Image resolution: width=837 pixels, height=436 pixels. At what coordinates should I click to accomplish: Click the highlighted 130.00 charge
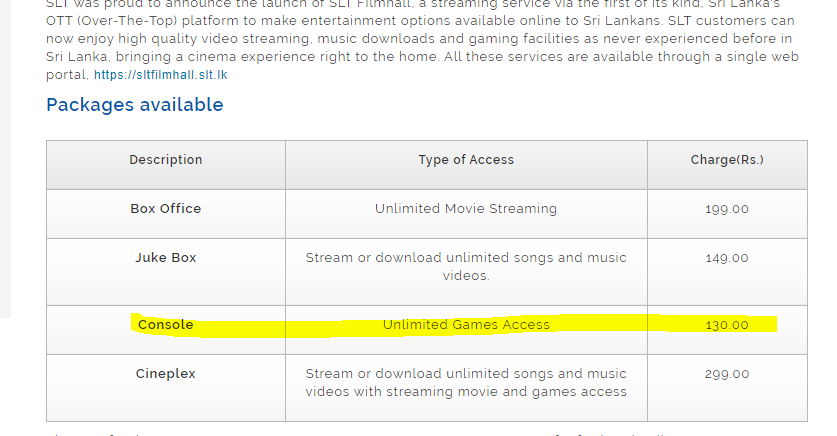click(x=727, y=325)
